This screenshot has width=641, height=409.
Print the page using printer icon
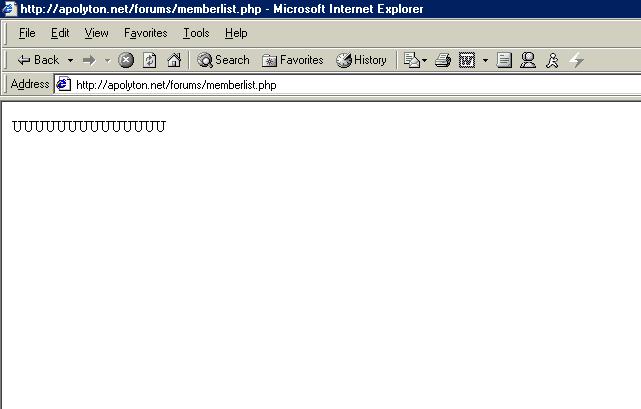(443, 60)
